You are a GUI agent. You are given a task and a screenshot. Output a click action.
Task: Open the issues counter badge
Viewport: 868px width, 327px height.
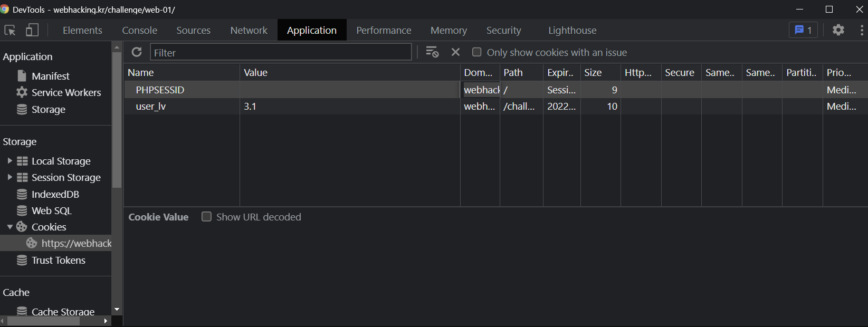(803, 30)
